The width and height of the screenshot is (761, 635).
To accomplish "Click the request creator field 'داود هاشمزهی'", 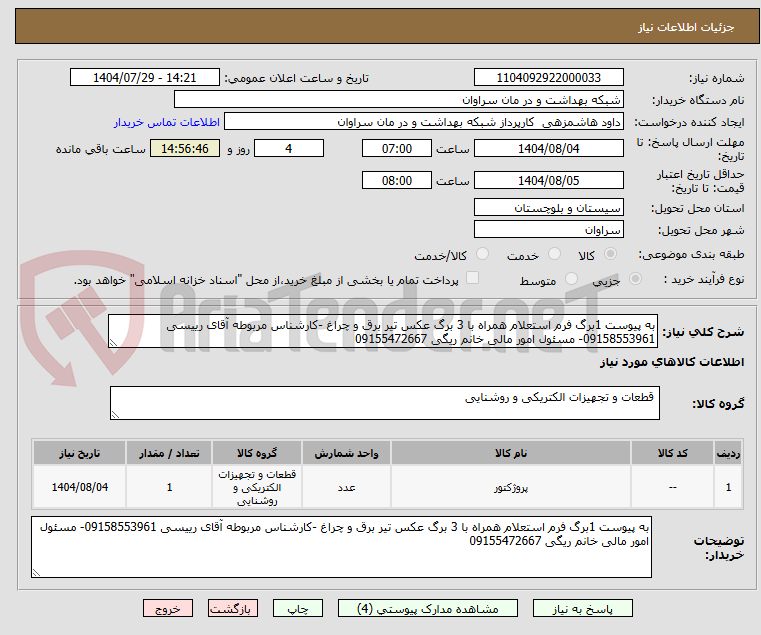I will 424,122.
